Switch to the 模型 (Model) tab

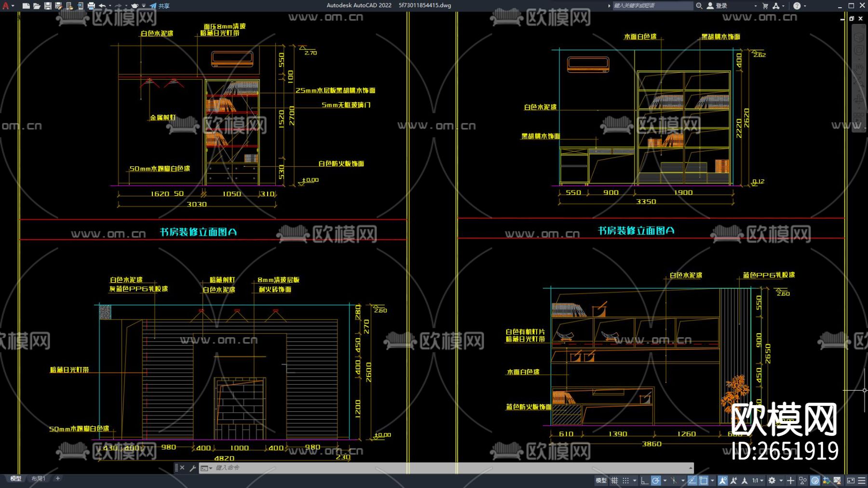(x=16, y=478)
